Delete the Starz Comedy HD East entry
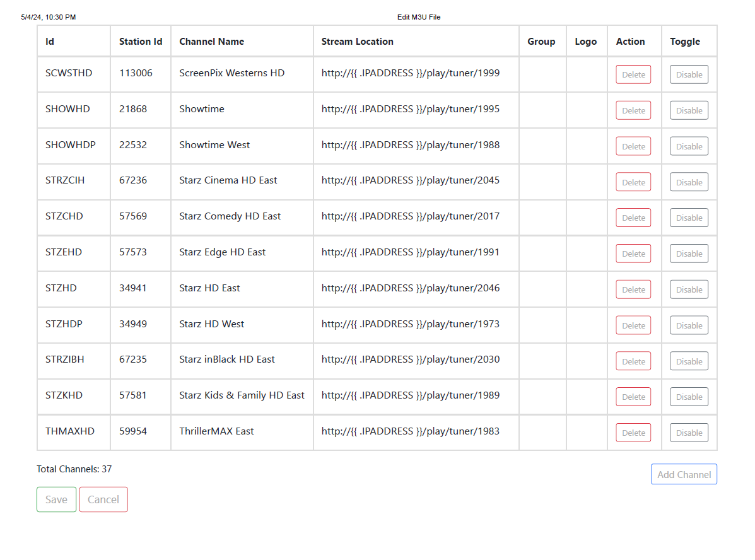 tap(633, 218)
